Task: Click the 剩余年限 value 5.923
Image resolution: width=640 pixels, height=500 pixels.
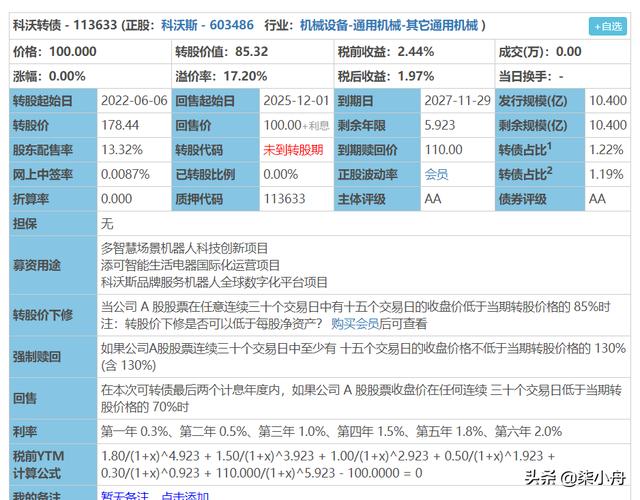Action: point(440,125)
